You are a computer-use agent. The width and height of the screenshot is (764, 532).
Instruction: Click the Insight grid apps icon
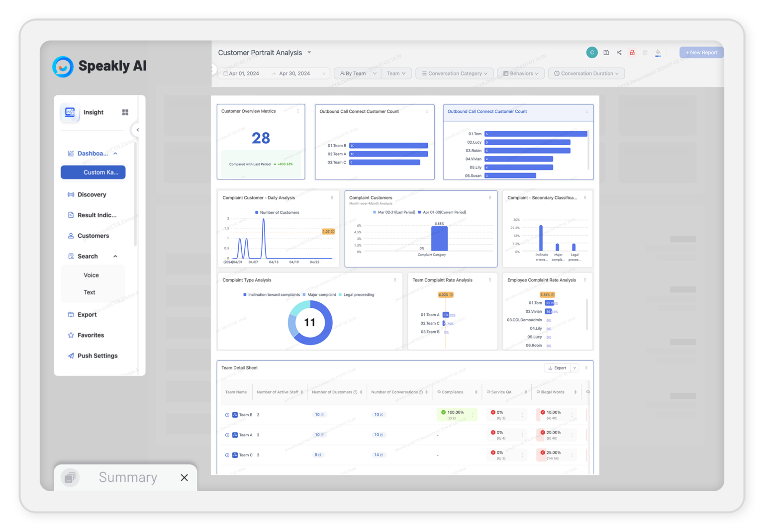[125, 112]
